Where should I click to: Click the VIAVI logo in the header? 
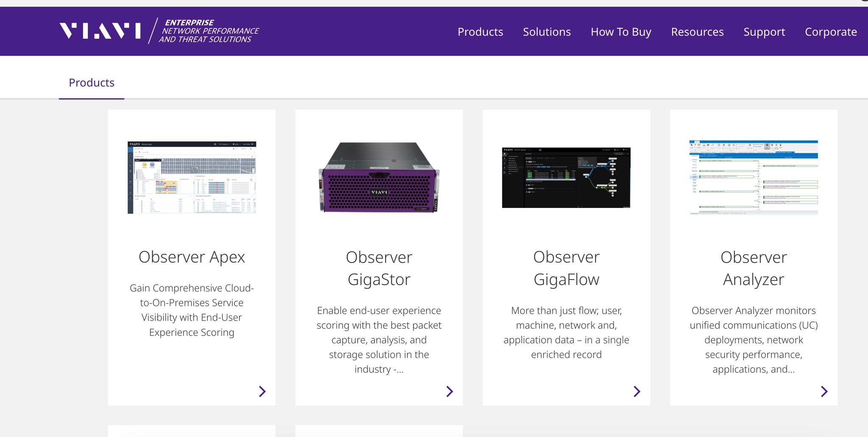coord(100,31)
